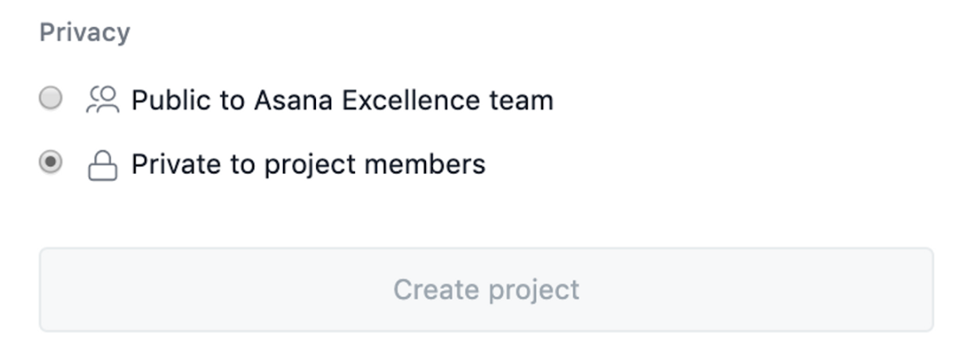The height and width of the screenshot is (357, 980).
Task: Click the icon beside the Private members option
Action: pos(103,165)
